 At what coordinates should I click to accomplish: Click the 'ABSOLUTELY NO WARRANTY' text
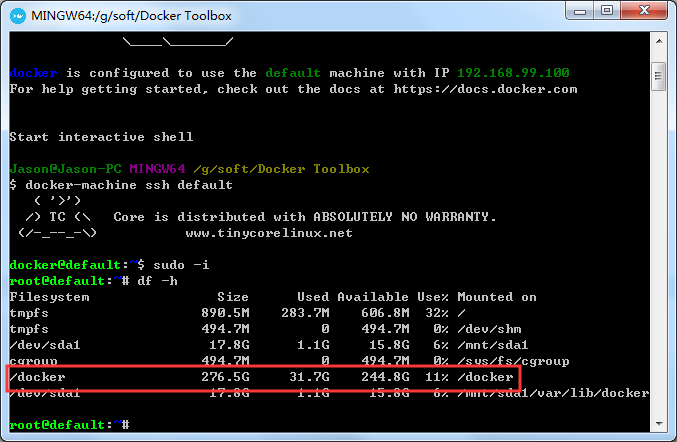(x=401, y=217)
